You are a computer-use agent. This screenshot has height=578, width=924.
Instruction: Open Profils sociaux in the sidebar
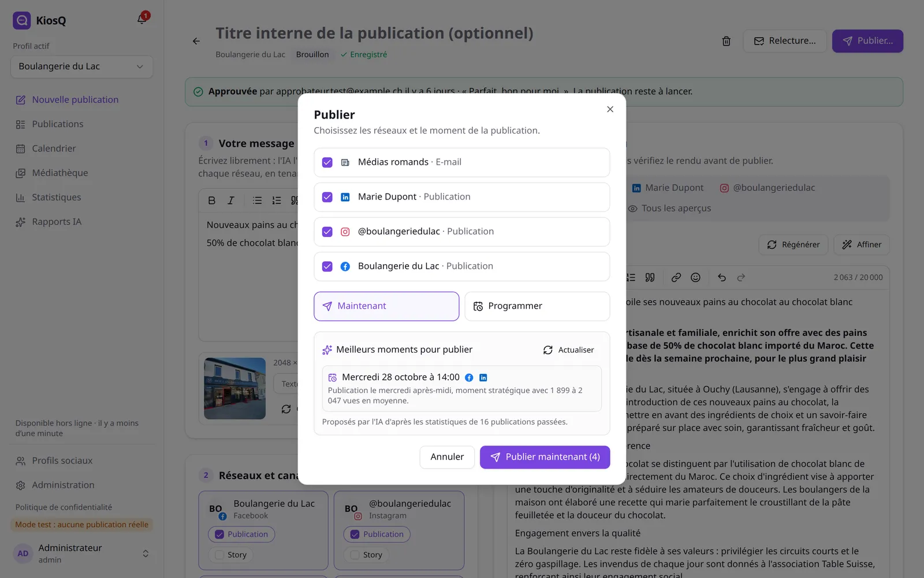[x=81, y=461]
